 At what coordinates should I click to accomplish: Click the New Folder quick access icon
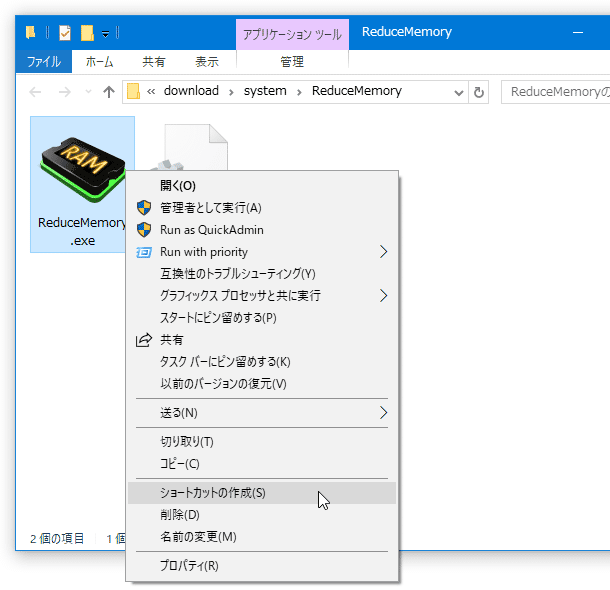point(87,33)
